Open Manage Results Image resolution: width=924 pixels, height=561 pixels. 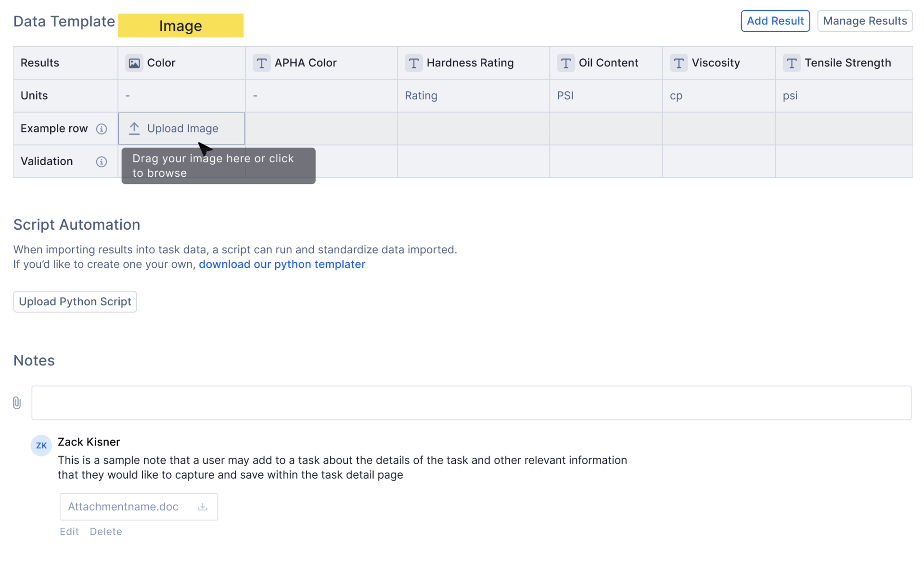864,21
